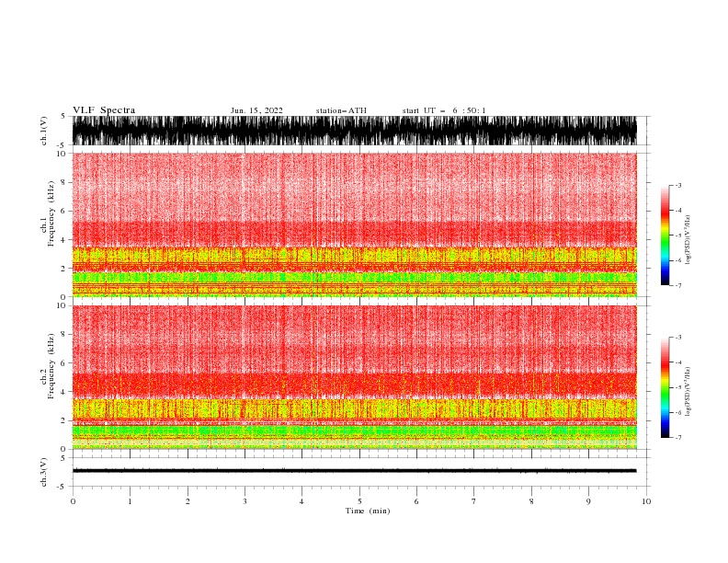Click the "station=ATH" header label

click(x=341, y=110)
